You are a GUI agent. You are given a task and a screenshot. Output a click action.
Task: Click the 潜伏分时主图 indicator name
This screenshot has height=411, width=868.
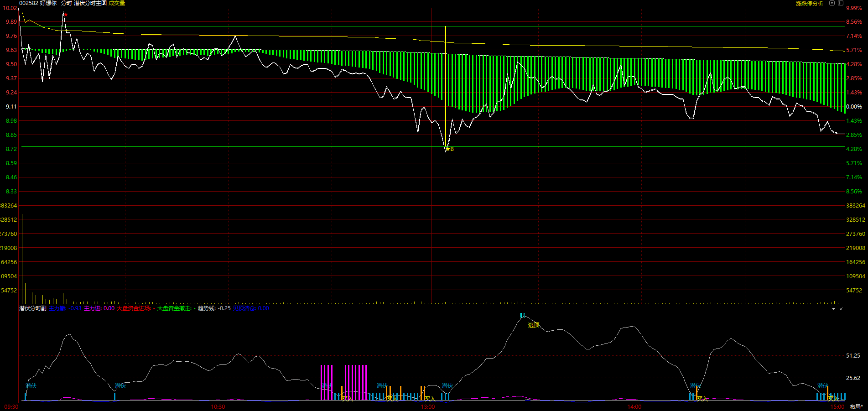coord(90,3)
